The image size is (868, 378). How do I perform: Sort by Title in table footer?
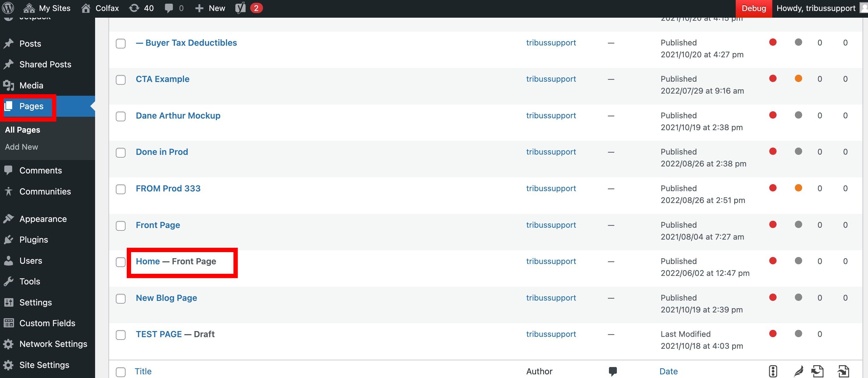[143, 371]
